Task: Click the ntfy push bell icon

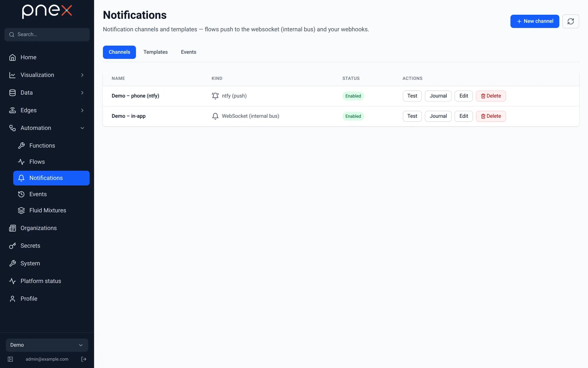Action: click(x=215, y=96)
